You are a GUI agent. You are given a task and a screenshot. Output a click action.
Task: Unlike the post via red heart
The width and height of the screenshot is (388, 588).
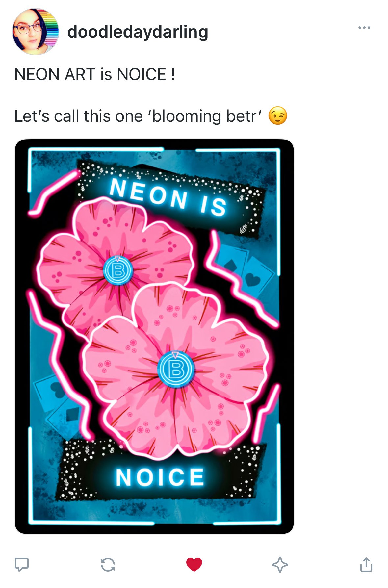click(194, 564)
